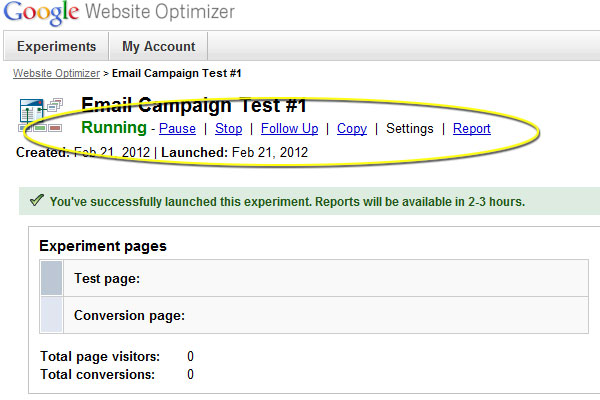Go to Website Optimizer breadcrumb link

(x=56, y=73)
